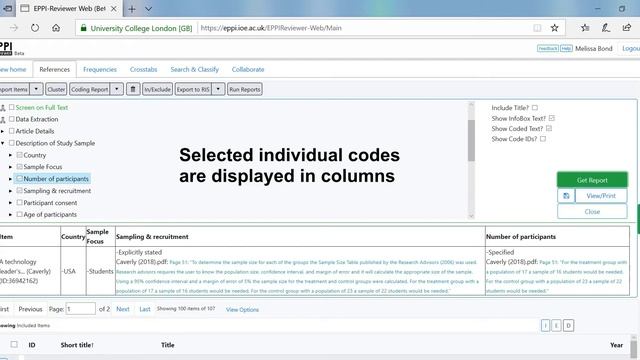Click the View/Print button
This screenshot has height=360, width=640.
click(x=601, y=196)
